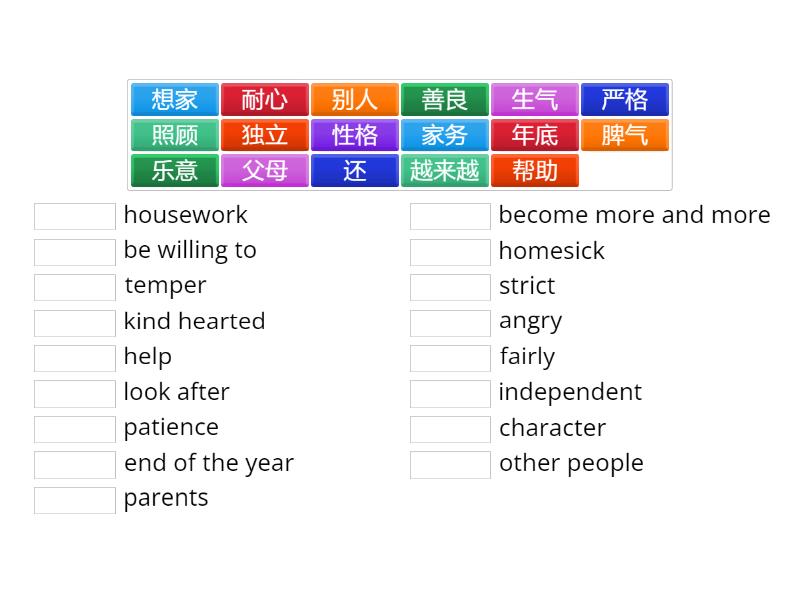
Task: Click the 照顾 word tile
Action: [x=175, y=135]
